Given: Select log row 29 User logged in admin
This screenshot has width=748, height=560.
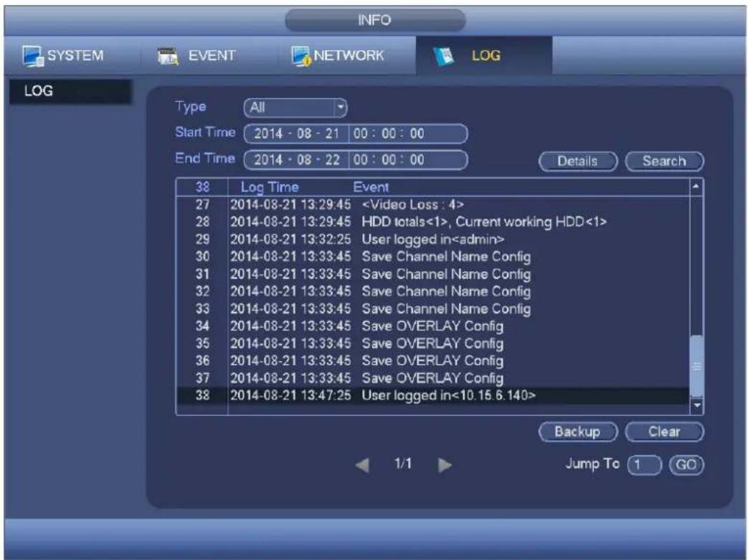Looking at the screenshot, I should 432,239.
